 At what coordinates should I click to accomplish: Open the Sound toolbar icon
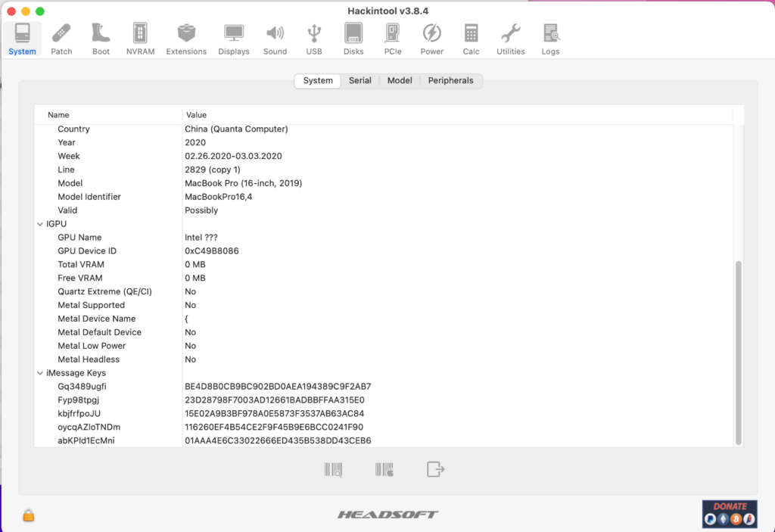point(275,39)
